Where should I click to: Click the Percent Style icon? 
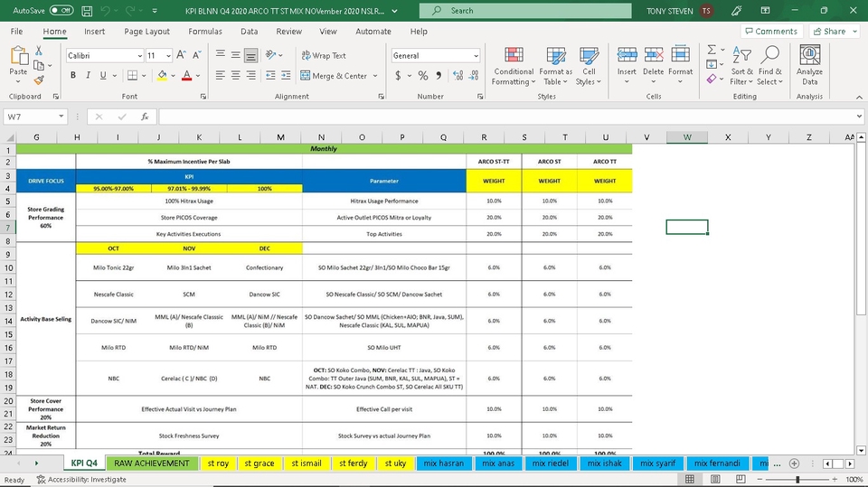click(423, 75)
